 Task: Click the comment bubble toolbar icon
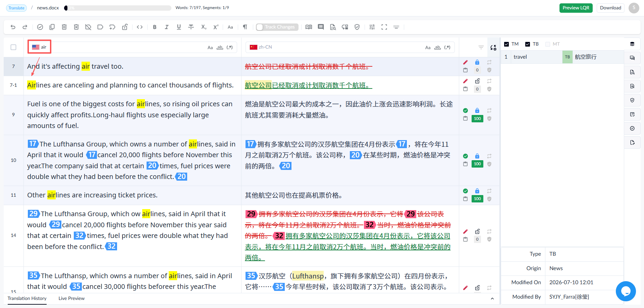point(321,27)
